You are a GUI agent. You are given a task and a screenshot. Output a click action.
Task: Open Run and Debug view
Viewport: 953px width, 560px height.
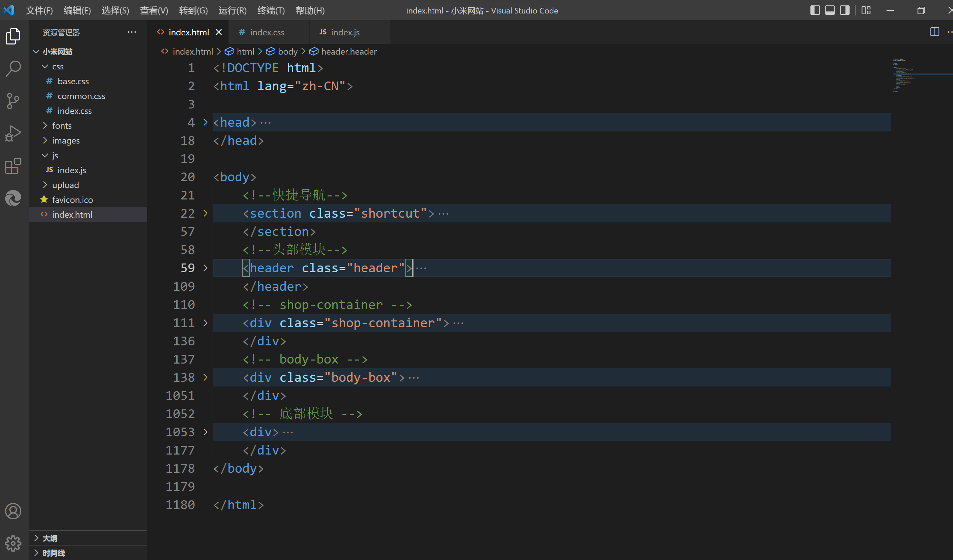13,133
